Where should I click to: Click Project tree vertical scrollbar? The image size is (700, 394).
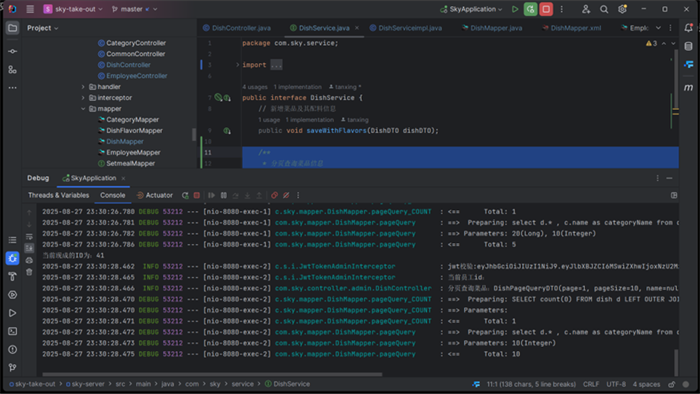point(194,134)
